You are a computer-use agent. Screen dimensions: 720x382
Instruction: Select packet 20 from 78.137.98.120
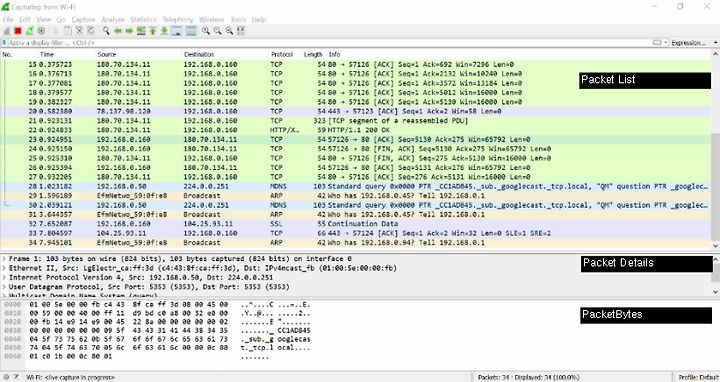click(x=356, y=111)
